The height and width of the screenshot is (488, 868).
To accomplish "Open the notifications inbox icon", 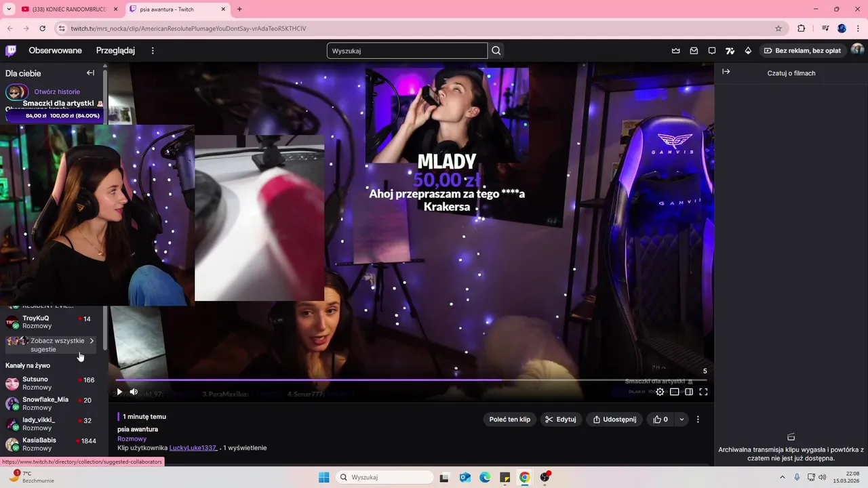I will pyautogui.click(x=694, y=51).
